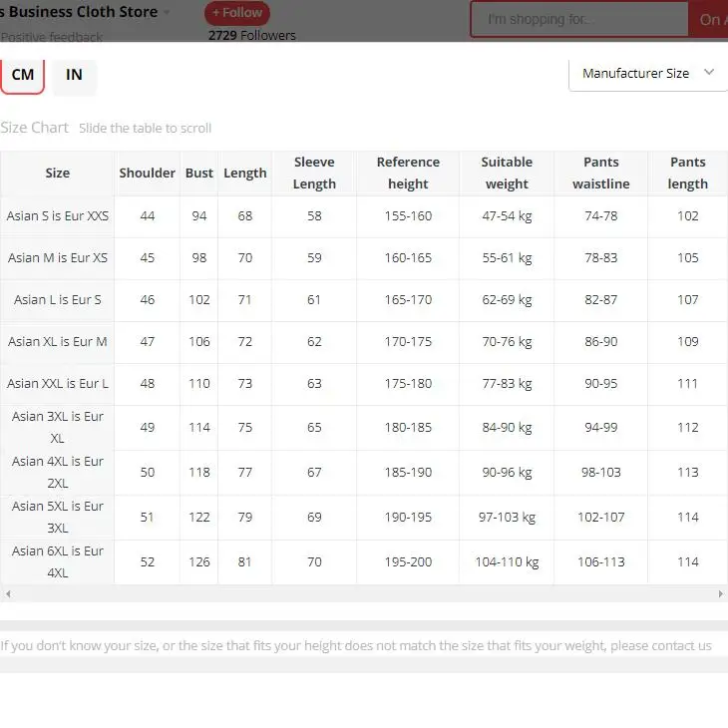Viewport: 728px width, 728px height.
Task: Click the 190-195 reference height cell
Action: [x=408, y=517]
